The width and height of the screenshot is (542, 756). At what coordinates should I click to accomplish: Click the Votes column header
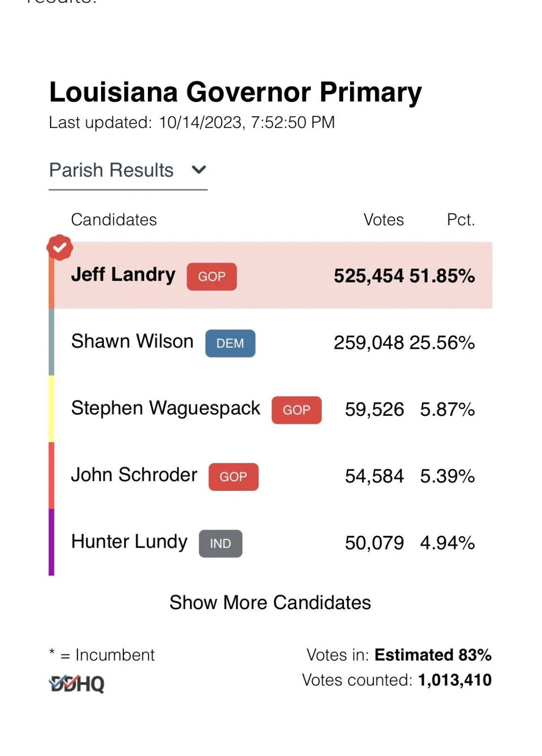[x=383, y=220]
